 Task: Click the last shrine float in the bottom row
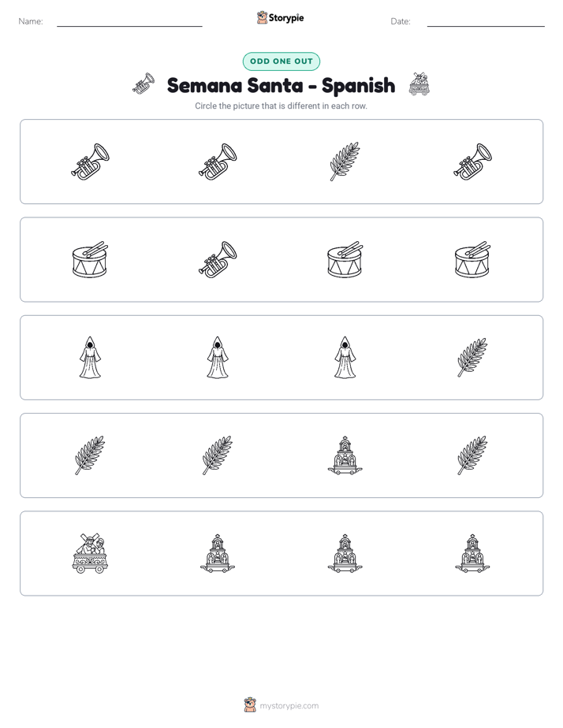pos(472,553)
